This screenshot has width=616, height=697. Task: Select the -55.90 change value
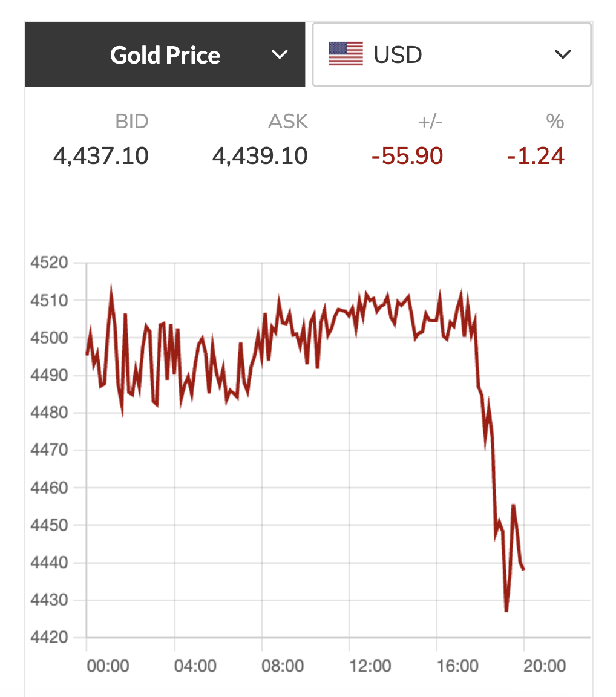pos(407,156)
